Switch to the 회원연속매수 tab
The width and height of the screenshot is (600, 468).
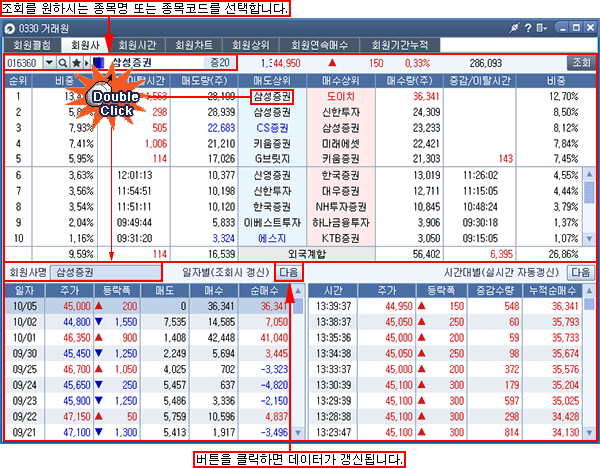320,45
